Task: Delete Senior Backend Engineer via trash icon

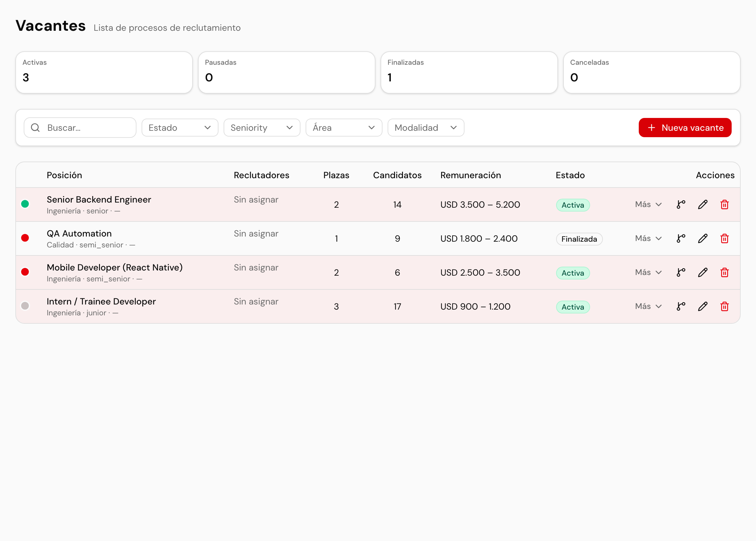Action: click(724, 204)
